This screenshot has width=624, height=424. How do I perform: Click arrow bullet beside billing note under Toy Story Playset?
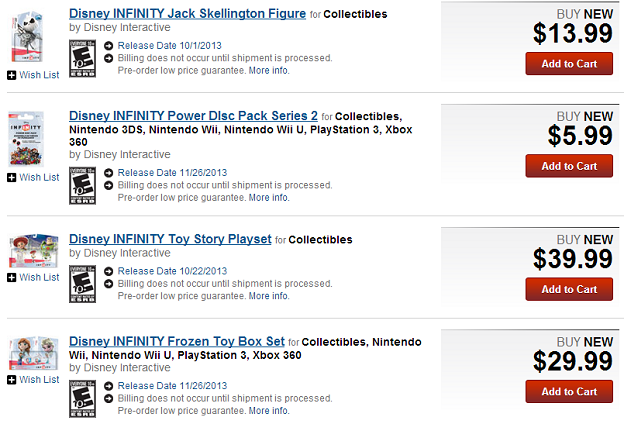(109, 284)
